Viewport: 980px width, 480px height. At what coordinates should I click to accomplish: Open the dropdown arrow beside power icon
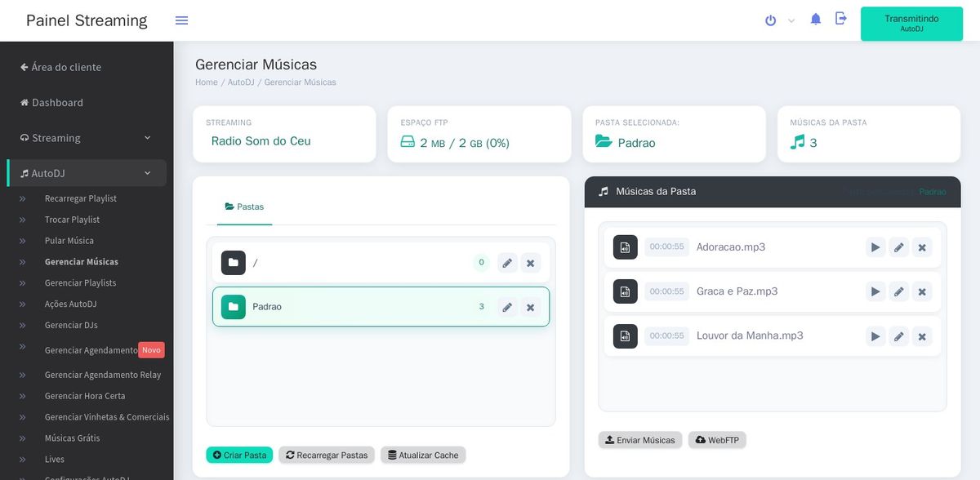(x=791, y=21)
